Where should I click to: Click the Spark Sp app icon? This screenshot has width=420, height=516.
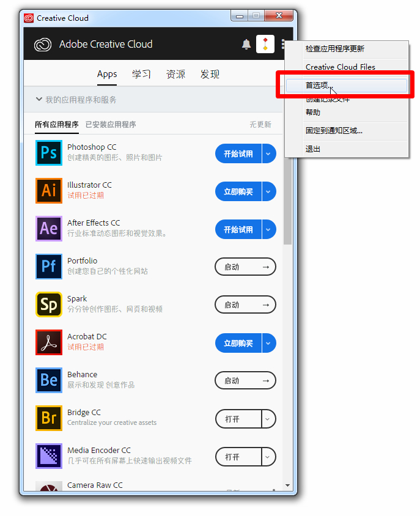click(49, 304)
